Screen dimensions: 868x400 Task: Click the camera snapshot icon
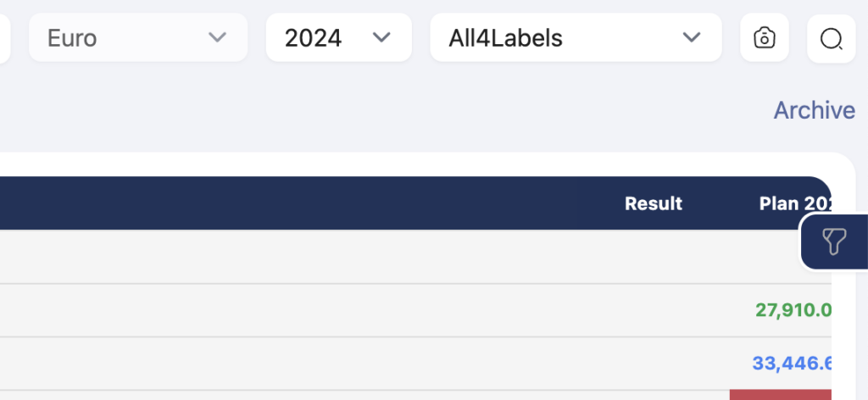click(x=764, y=37)
